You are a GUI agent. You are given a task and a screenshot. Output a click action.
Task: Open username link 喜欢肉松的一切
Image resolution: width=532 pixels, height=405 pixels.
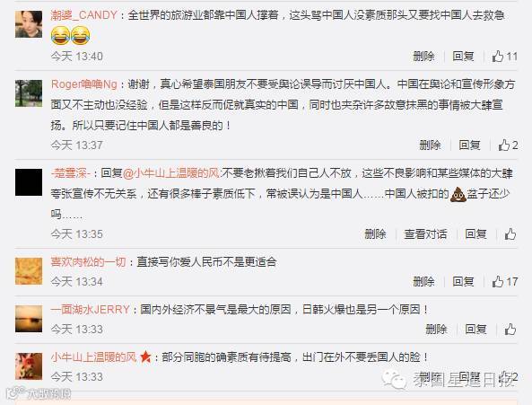[x=88, y=261]
